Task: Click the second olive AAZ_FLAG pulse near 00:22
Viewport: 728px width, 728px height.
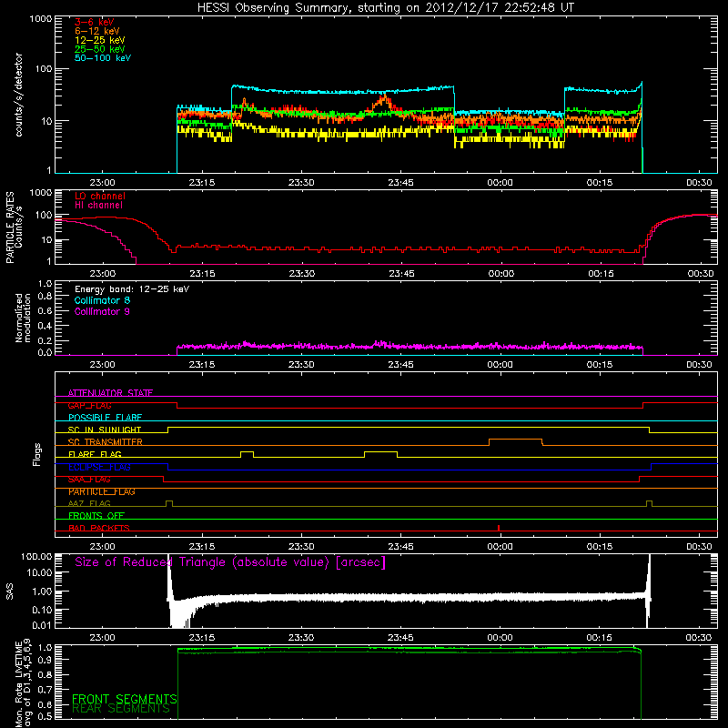Action: [x=649, y=503]
